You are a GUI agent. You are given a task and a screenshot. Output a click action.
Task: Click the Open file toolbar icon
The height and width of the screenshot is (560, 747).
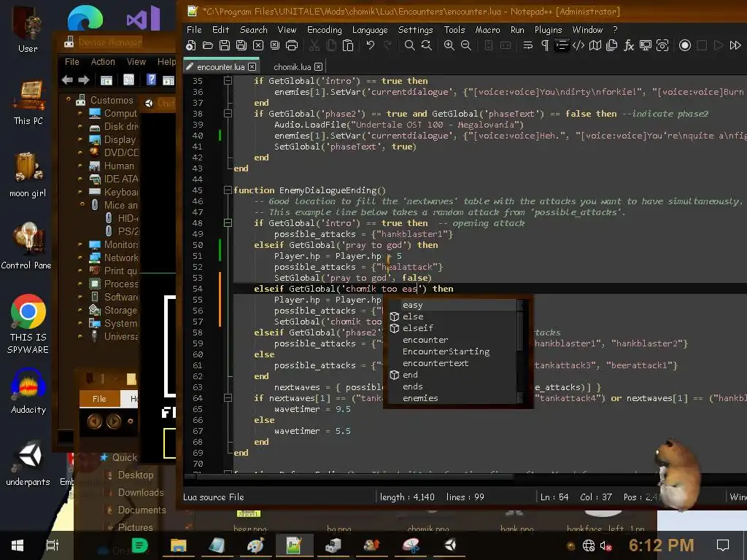[x=208, y=45]
